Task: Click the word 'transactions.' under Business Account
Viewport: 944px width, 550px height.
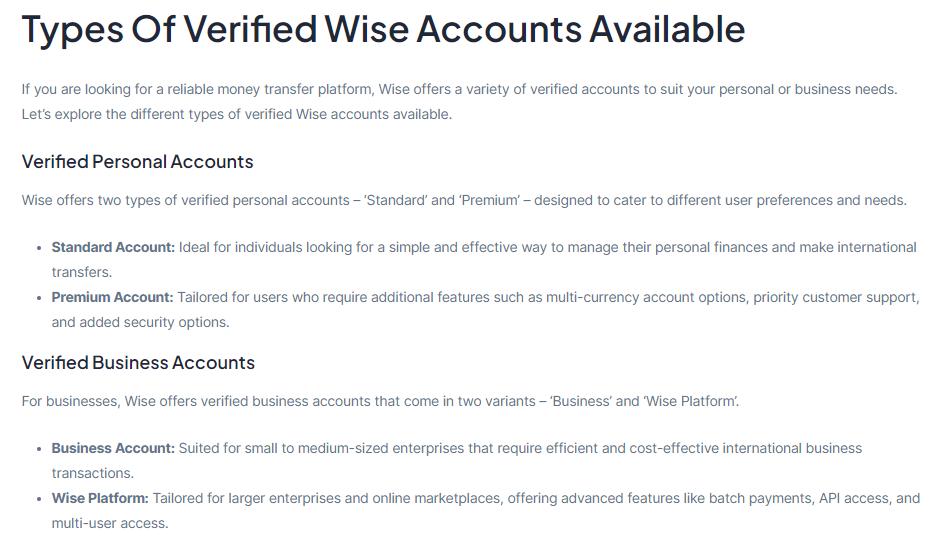Action: pyautogui.click(x=92, y=473)
